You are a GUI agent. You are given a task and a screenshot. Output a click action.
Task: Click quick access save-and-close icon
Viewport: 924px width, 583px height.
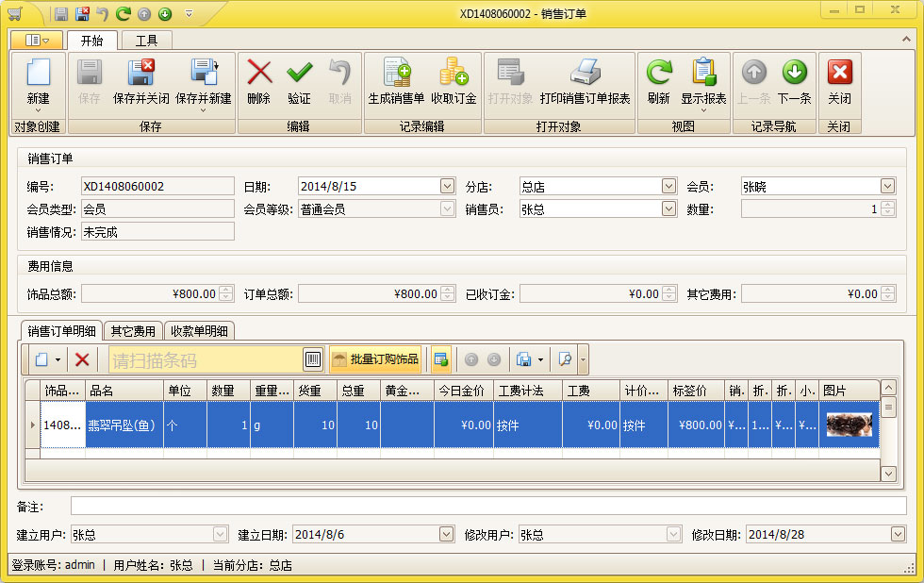(x=83, y=13)
